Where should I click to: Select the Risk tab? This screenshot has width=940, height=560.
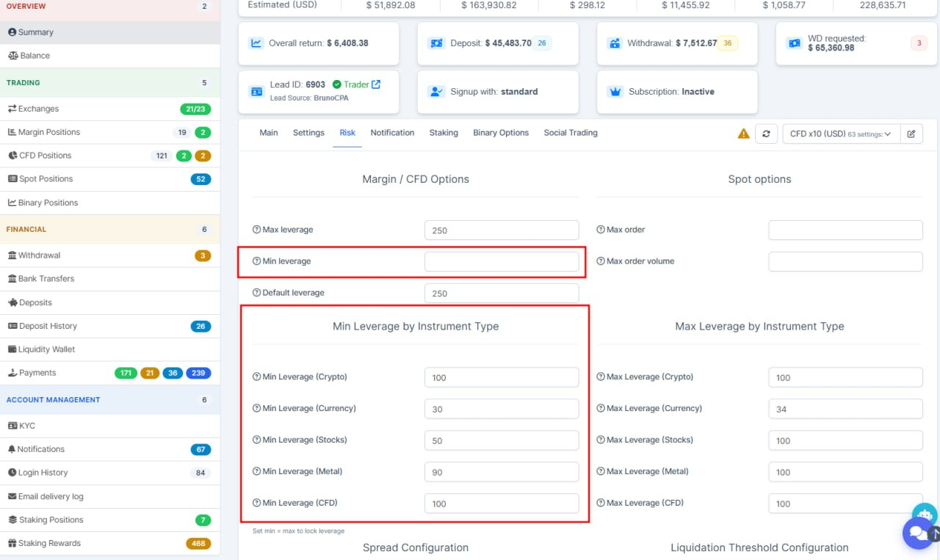click(x=347, y=133)
